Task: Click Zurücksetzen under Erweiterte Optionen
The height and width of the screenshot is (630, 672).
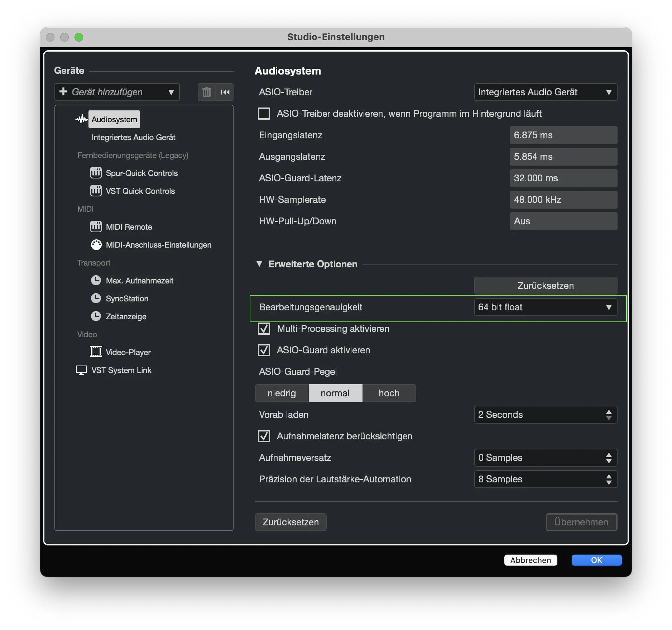Action: click(546, 286)
